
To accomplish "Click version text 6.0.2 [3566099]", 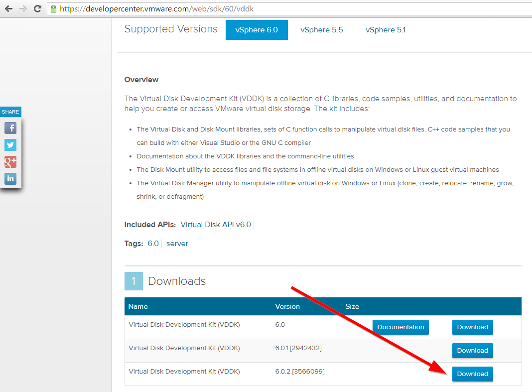I will 300,371.
